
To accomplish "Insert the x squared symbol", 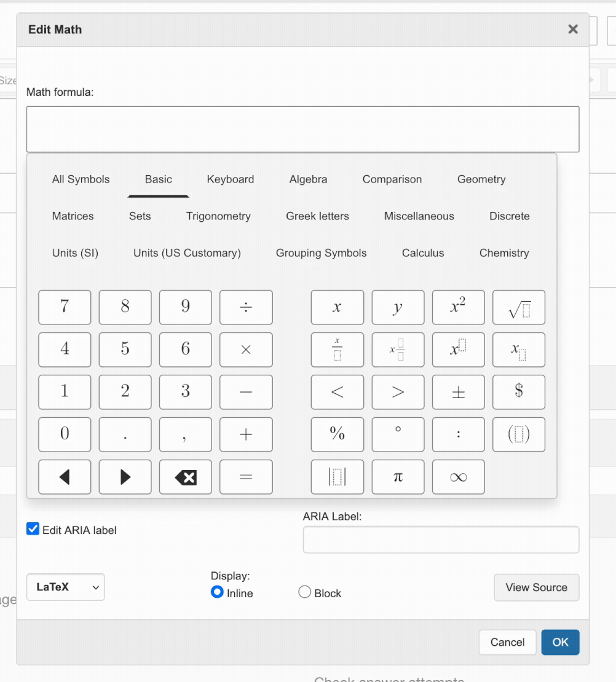I will click(458, 307).
